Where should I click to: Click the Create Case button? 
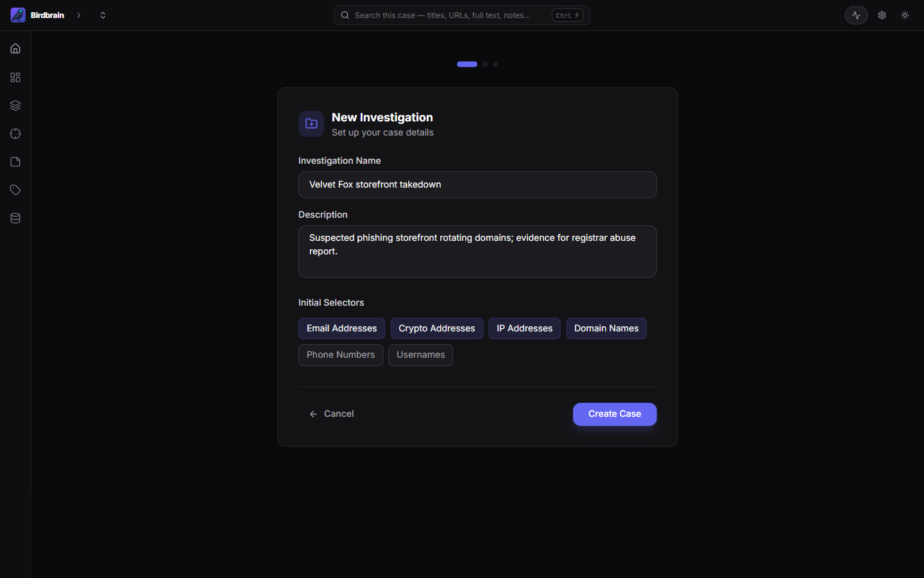[615, 414]
